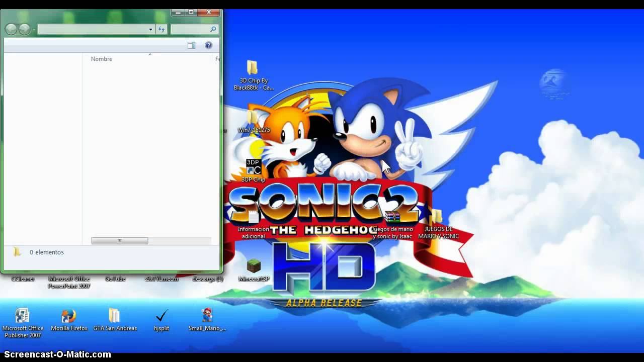This screenshot has height=362, width=644.
Task: Click the descarga (1) desktop label
Action: click(x=207, y=279)
